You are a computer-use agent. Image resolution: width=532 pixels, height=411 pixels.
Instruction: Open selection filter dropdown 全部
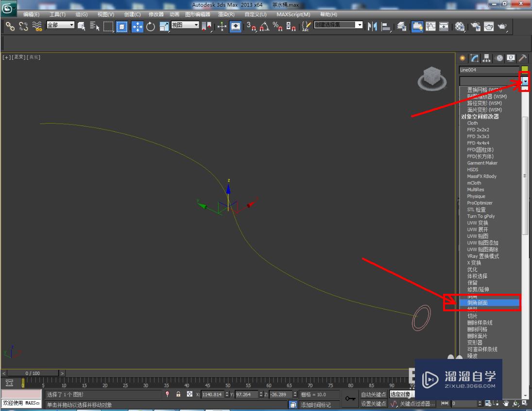point(60,25)
